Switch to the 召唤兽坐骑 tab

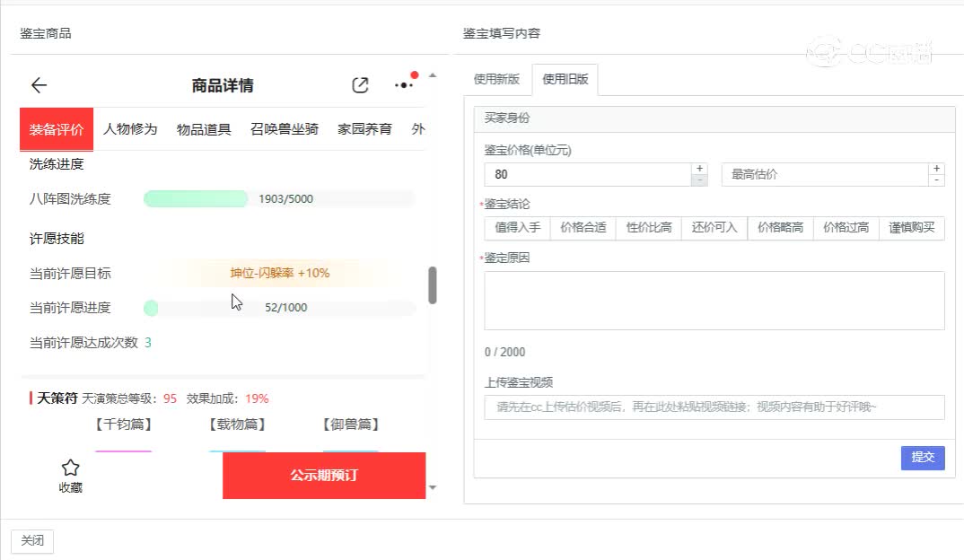tap(284, 129)
